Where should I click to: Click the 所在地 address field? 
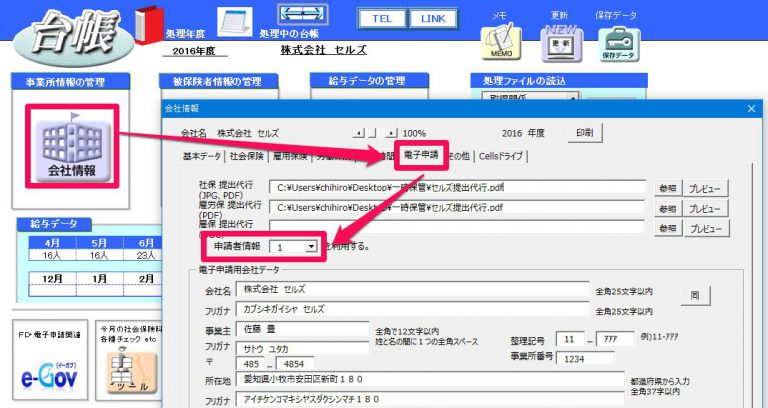coord(430,379)
